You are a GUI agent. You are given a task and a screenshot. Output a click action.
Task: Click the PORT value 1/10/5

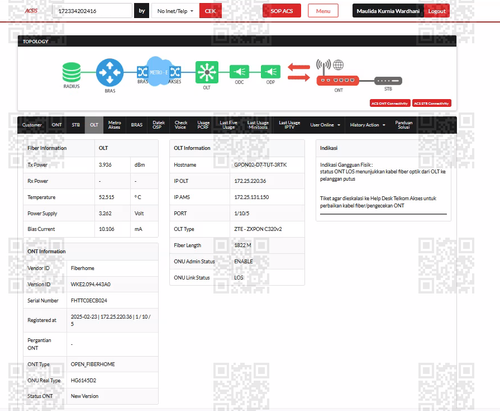pos(241,213)
